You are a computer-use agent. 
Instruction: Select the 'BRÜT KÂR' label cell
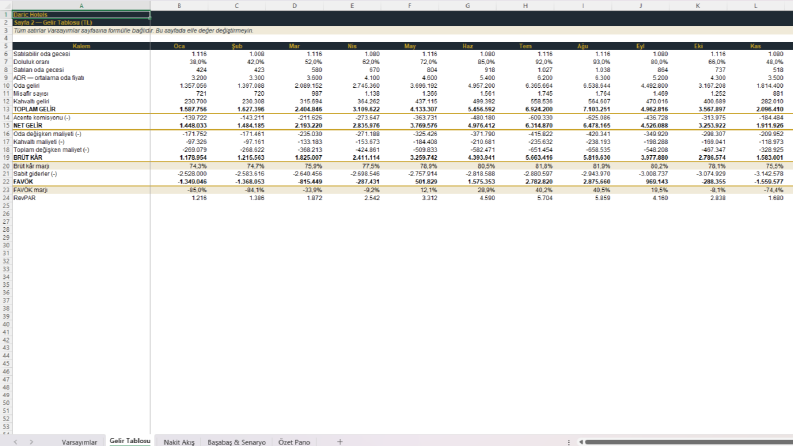(x=81, y=158)
